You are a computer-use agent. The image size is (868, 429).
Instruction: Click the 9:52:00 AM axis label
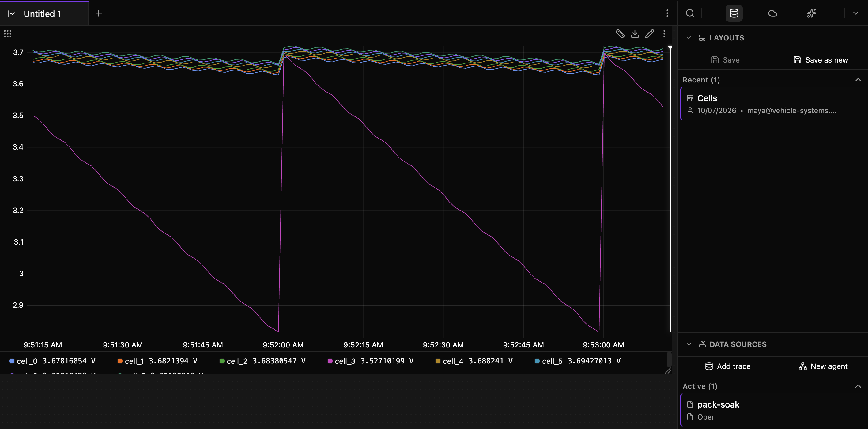(283, 345)
